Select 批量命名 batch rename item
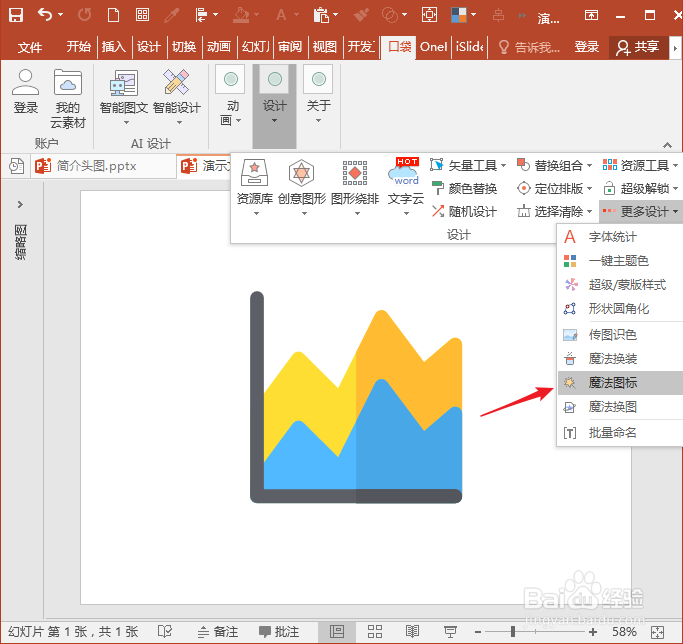The height and width of the screenshot is (644, 683). coord(620,433)
